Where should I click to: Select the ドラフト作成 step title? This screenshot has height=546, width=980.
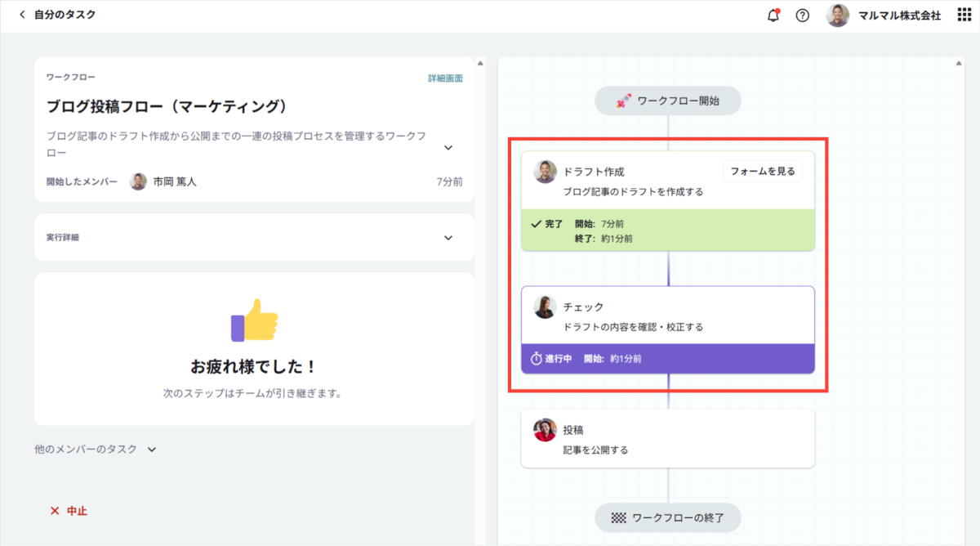[594, 172]
